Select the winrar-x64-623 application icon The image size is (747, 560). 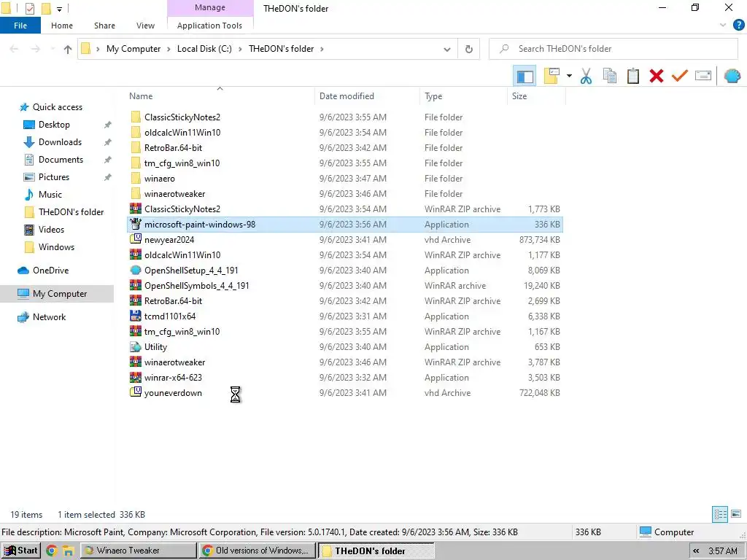point(136,378)
